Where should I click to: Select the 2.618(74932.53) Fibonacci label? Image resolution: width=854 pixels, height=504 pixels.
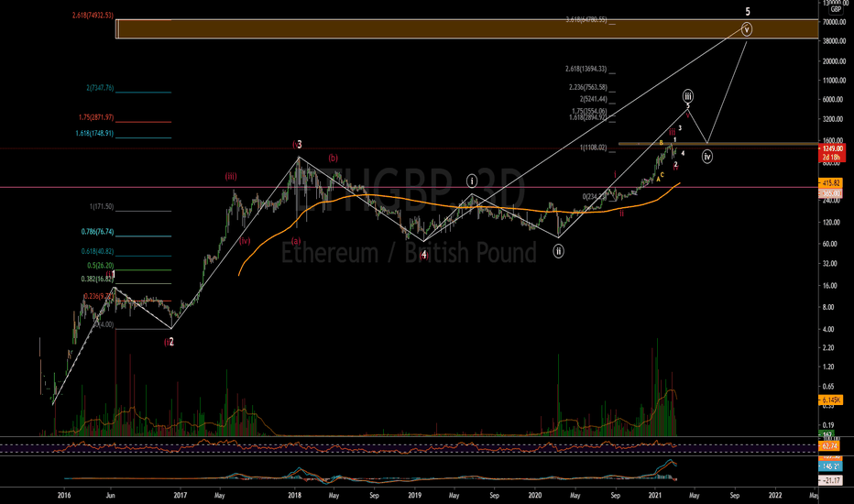pyautogui.click(x=93, y=16)
